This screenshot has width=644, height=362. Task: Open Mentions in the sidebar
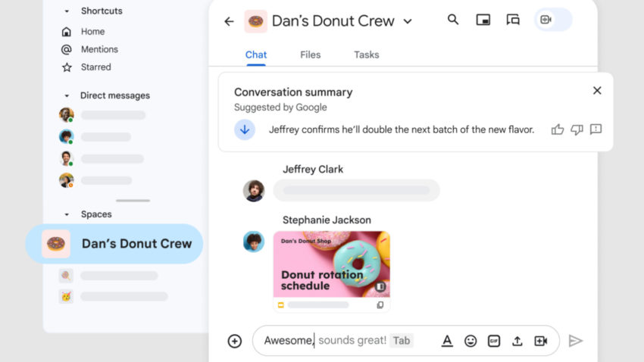[x=99, y=49]
